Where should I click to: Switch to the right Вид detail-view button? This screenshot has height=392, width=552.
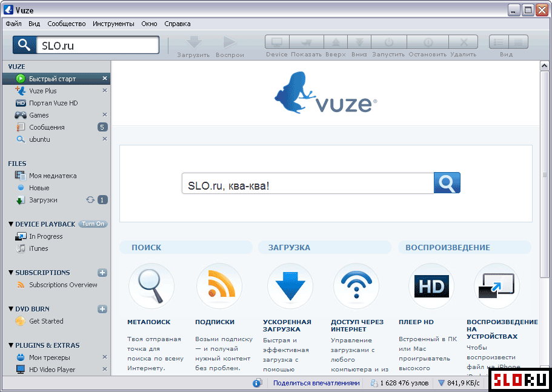pyautogui.click(x=518, y=42)
